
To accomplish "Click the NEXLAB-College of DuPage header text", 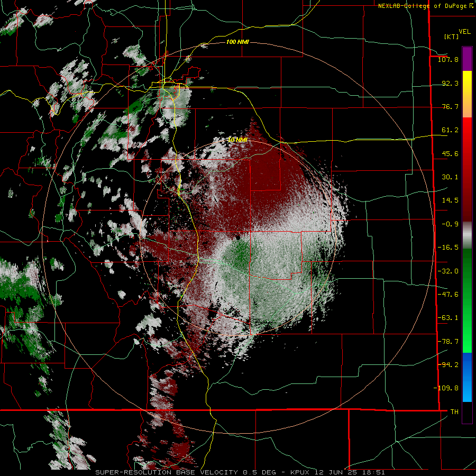I will point(425,6).
